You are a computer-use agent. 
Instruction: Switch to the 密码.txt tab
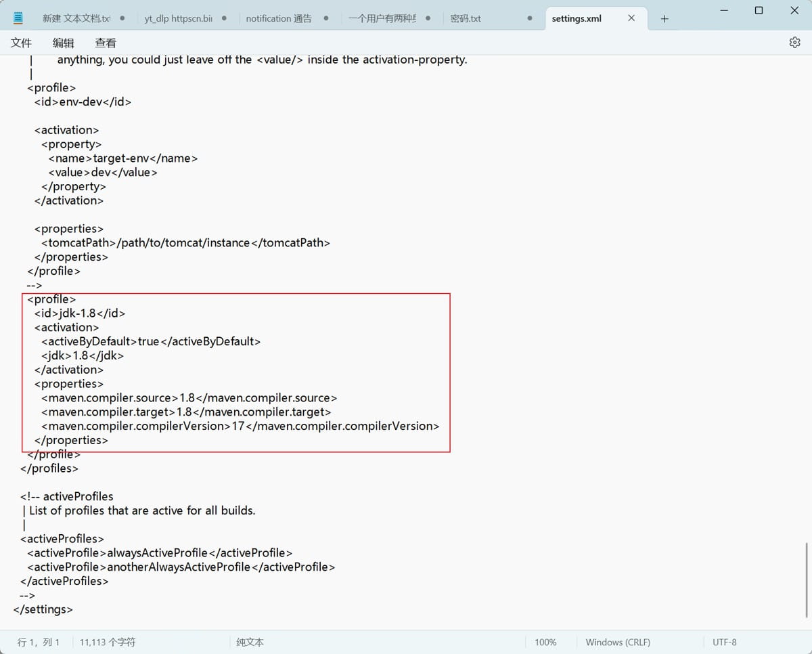[x=466, y=18]
